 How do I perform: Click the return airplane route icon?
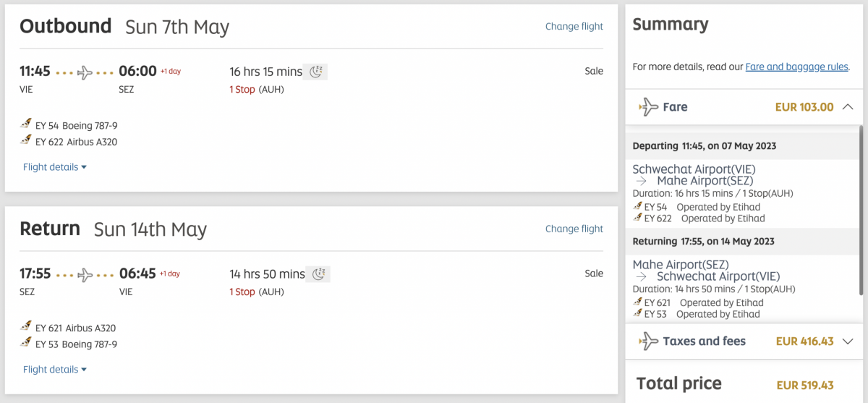(x=85, y=275)
